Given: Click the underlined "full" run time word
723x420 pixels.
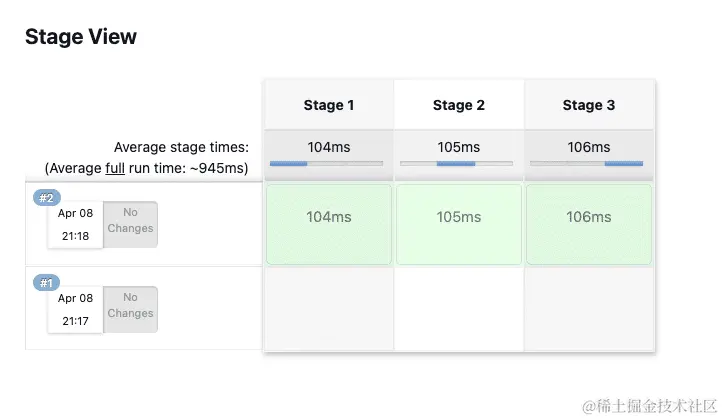Looking at the screenshot, I should tap(115, 168).
